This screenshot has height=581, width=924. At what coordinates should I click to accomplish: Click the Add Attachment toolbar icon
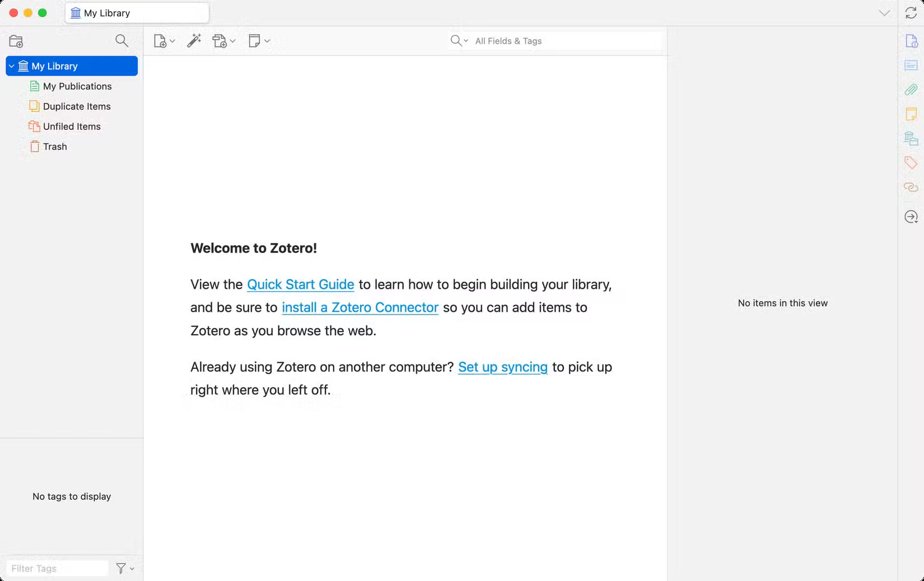point(220,41)
